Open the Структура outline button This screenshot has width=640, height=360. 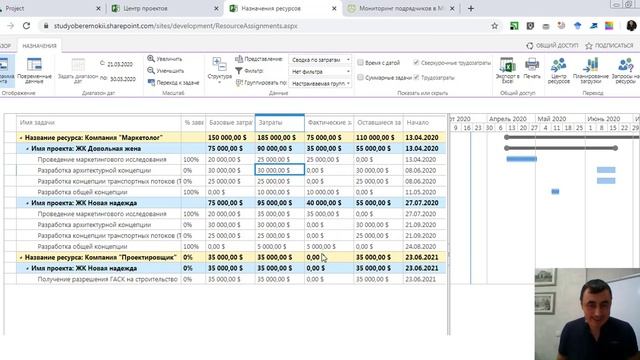(x=220, y=70)
